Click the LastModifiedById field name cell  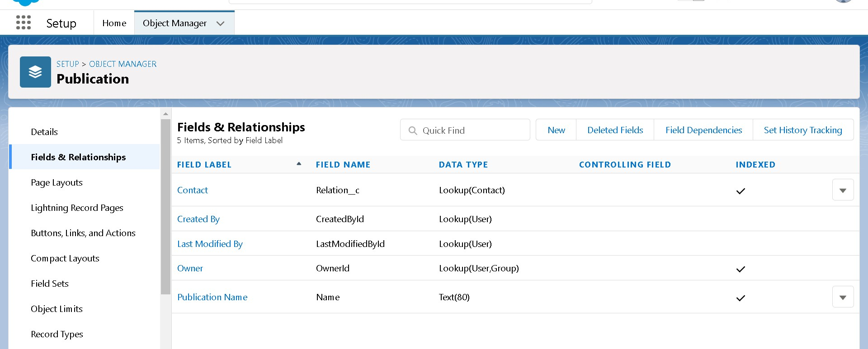click(x=350, y=244)
